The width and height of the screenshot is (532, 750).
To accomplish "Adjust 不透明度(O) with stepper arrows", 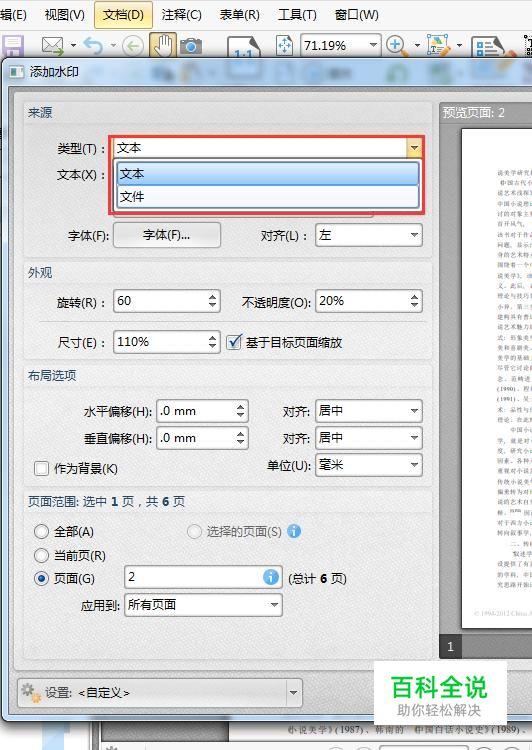I will [415, 301].
